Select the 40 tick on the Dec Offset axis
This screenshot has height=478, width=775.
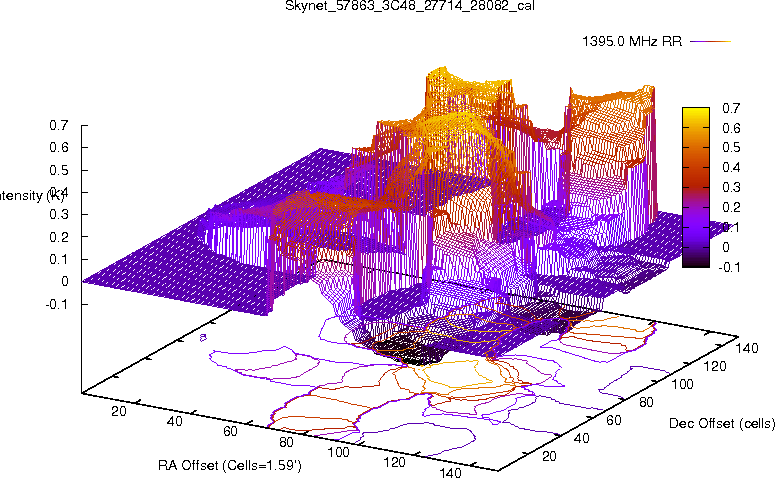coord(581,438)
